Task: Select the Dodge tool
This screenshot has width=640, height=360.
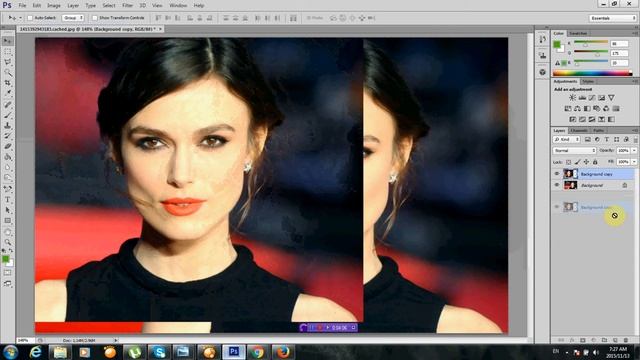Action: click(x=8, y=178)
